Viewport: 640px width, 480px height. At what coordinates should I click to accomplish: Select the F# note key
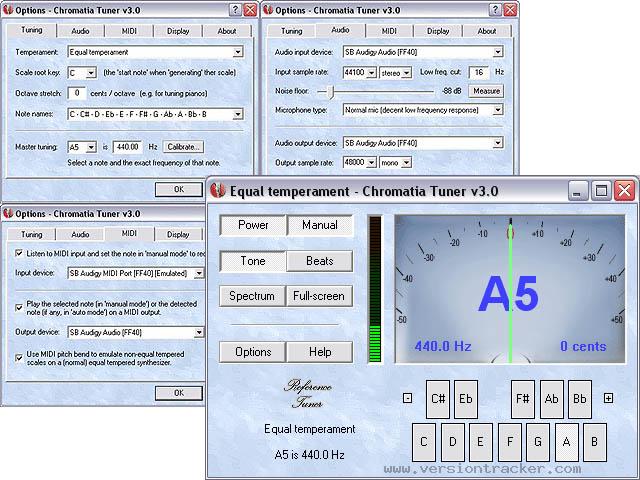(523, 399)
